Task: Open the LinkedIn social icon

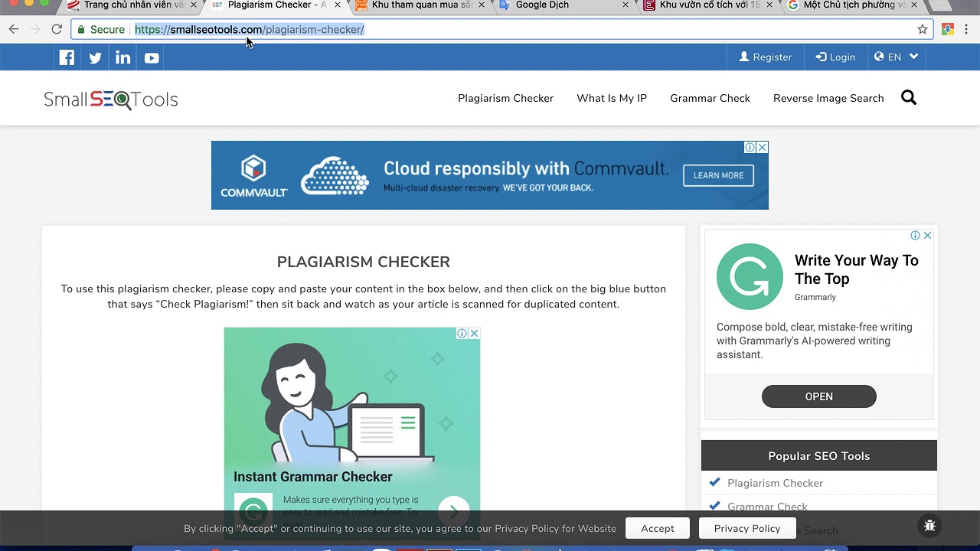Action: pyautogui.click(x=123, y=57)
